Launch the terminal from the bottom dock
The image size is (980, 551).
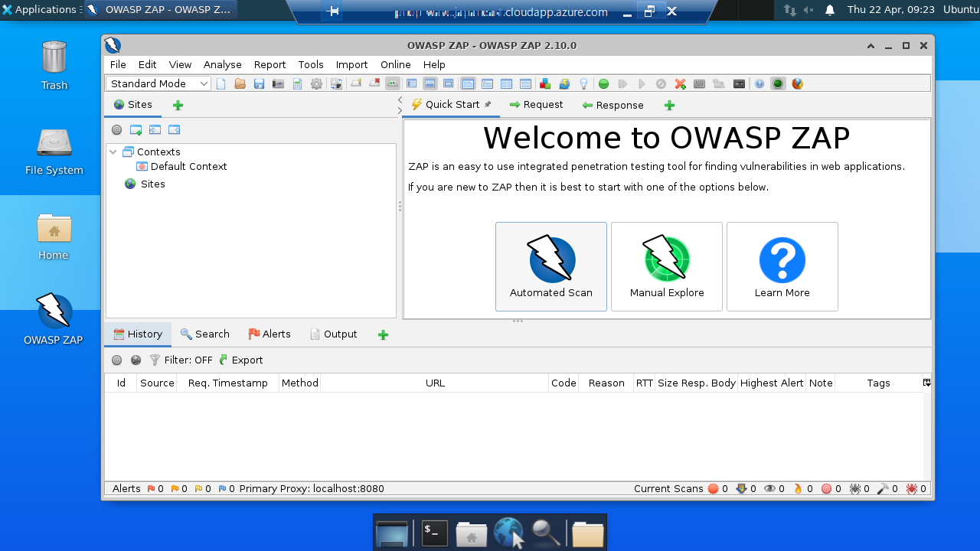(x=435, y=533)
